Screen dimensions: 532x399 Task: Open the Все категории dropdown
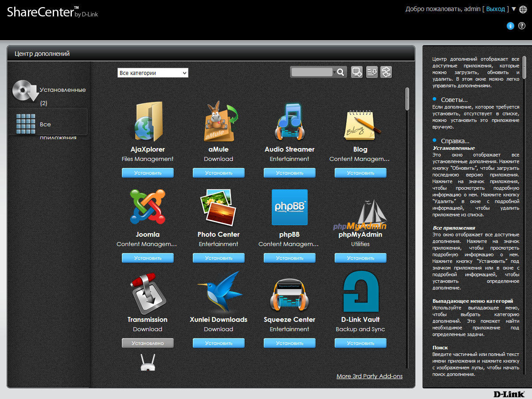coord(153,73)
